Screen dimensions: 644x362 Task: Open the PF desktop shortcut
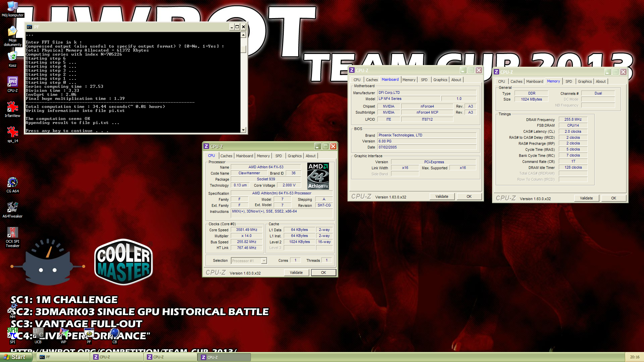click(89, 336)
